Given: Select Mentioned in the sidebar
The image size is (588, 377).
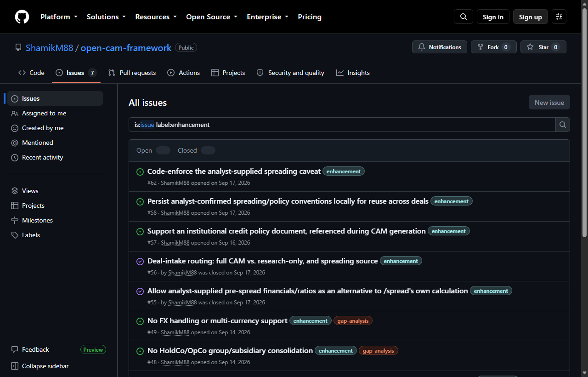Looking at the screenshot, I should point(55,143).
